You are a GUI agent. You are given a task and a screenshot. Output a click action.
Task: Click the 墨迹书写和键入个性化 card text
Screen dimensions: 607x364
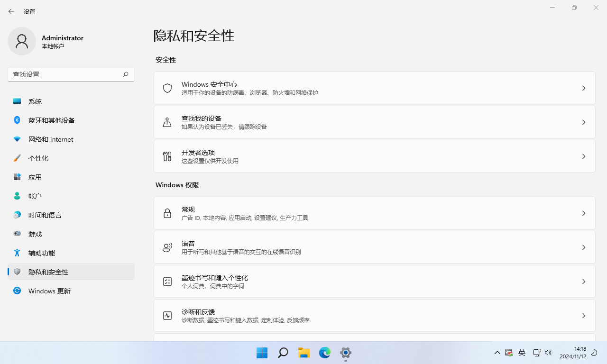click(215, 282)
